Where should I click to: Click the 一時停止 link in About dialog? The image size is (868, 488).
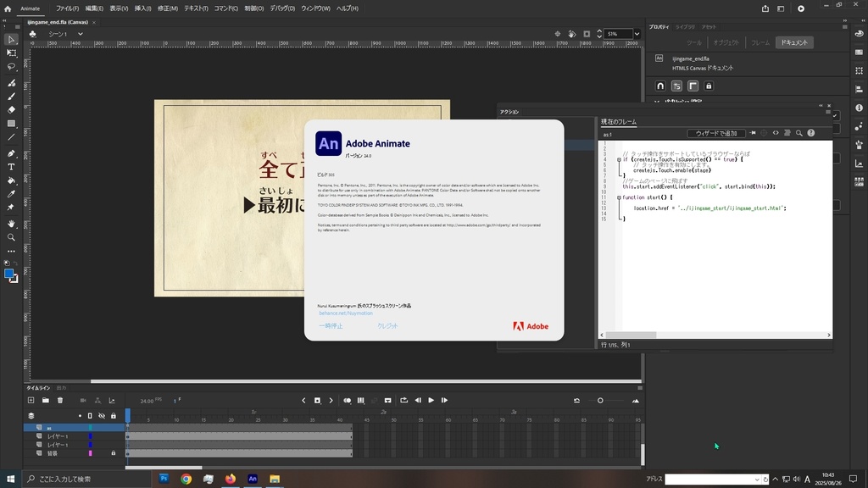tap(331, 326)
